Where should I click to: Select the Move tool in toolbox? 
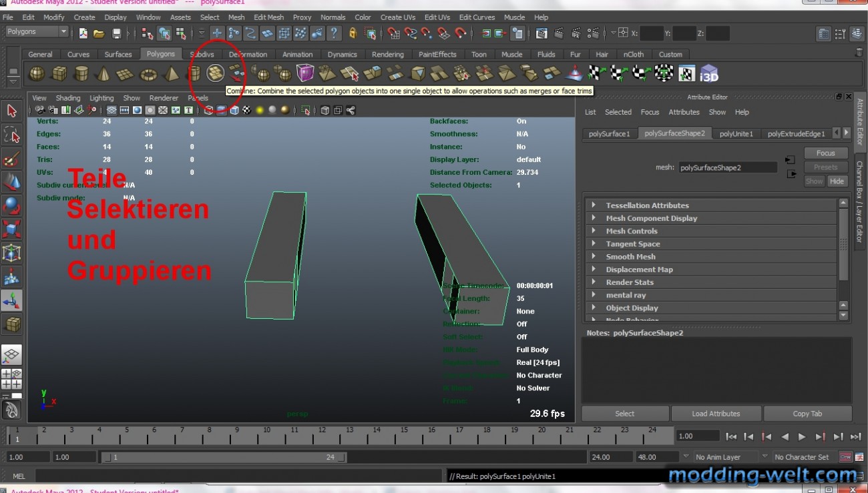[11, 181]
